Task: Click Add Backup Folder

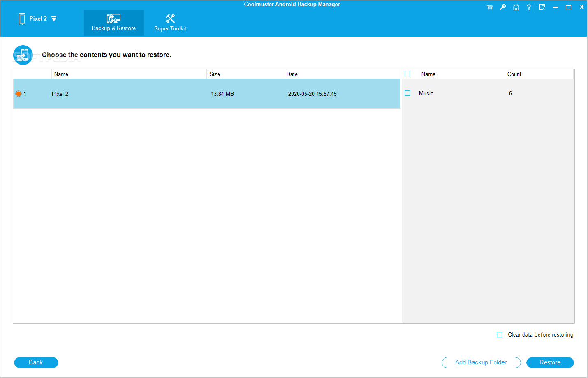Action: [481, 362]
